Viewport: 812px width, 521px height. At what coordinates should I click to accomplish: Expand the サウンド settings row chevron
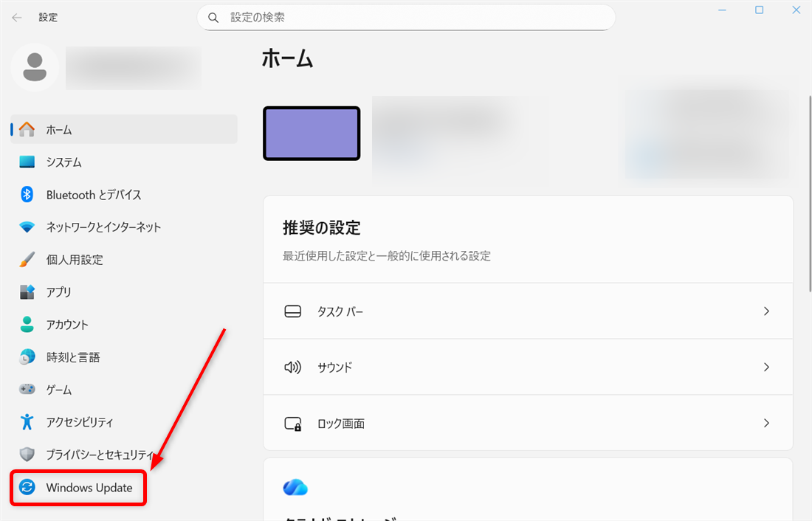[765, 367]
